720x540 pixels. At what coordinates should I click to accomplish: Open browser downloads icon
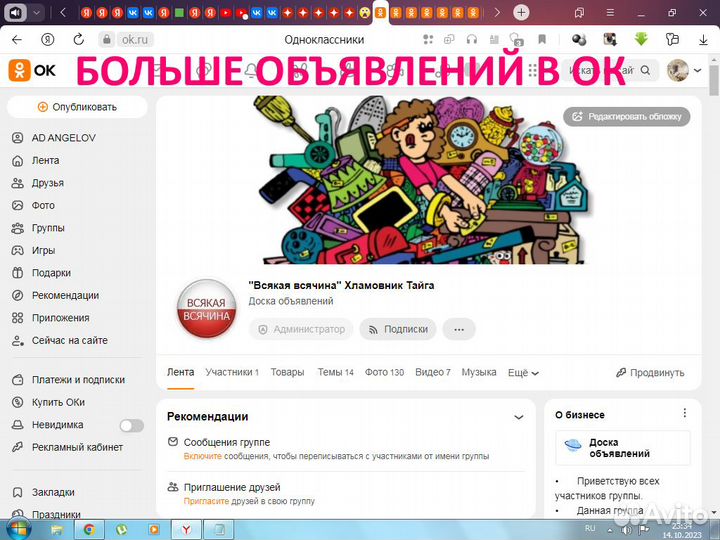pos(703,40)
